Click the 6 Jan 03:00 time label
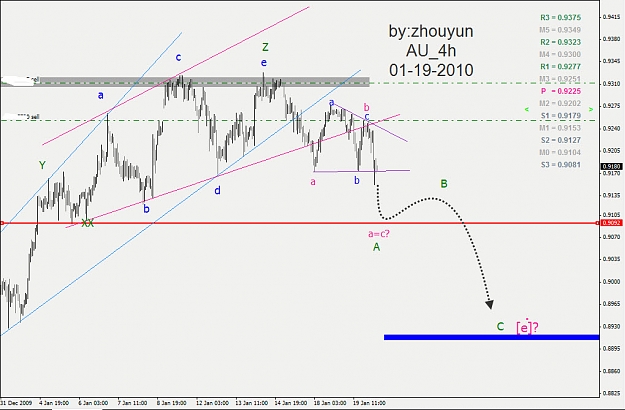The width and height of the screenshot is (625, 410). (93, 403)
